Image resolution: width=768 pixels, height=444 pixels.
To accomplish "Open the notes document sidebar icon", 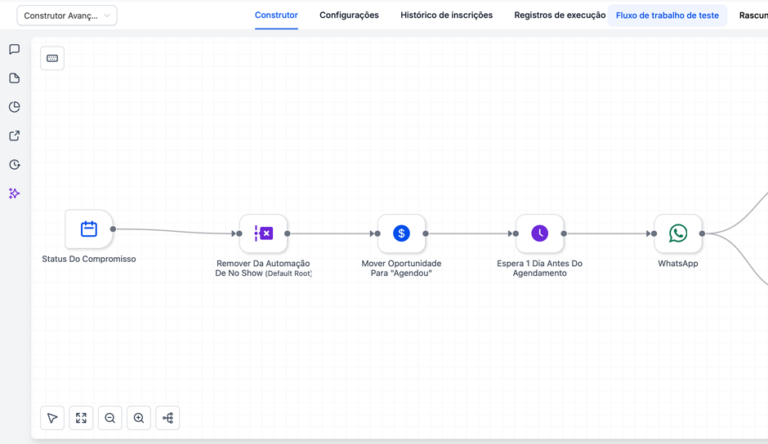I will pyautogui.click(x=14, y=78).
